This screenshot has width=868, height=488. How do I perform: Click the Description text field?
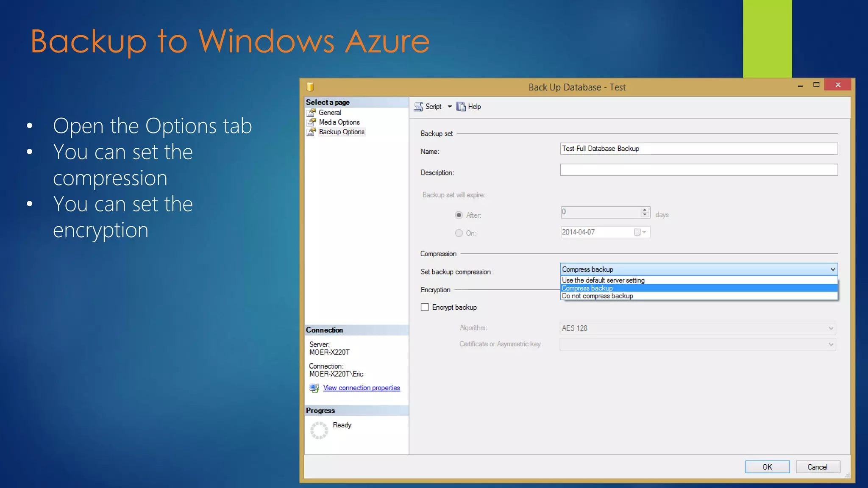point(699,170)
